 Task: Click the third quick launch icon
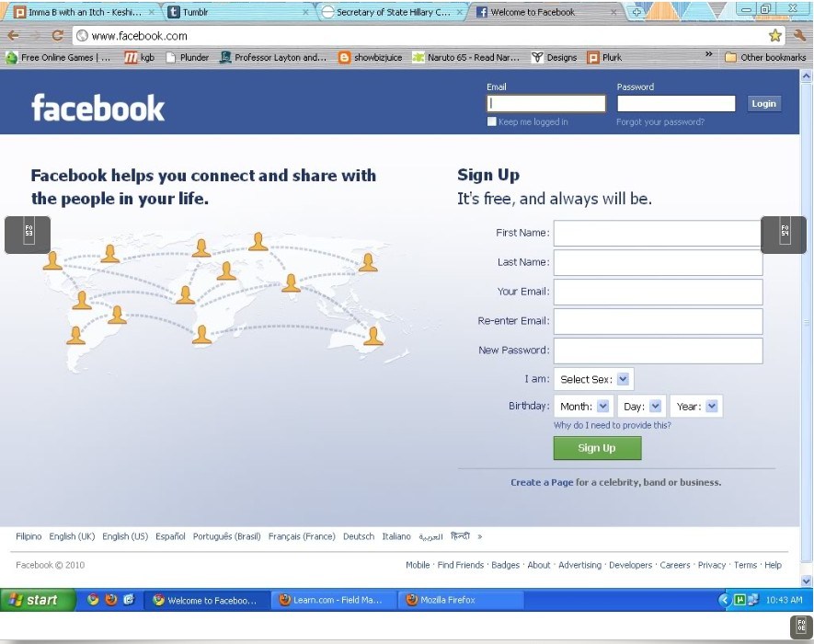point(129,600)
